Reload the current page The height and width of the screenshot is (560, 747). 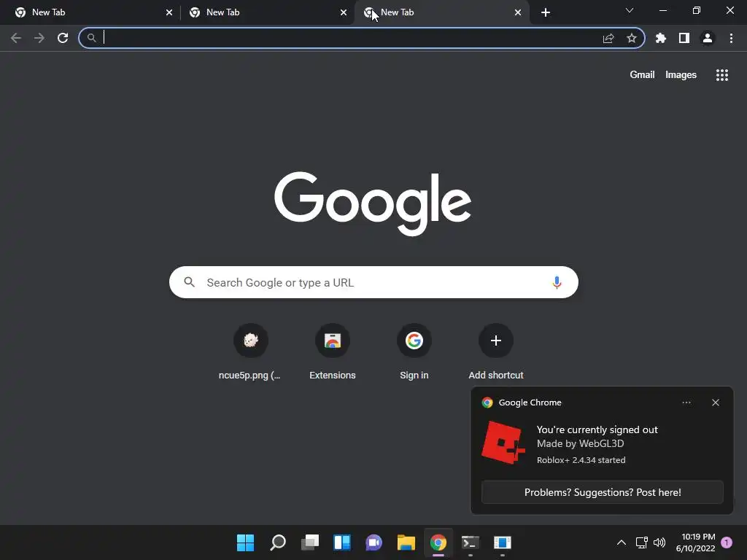point(63,38)
